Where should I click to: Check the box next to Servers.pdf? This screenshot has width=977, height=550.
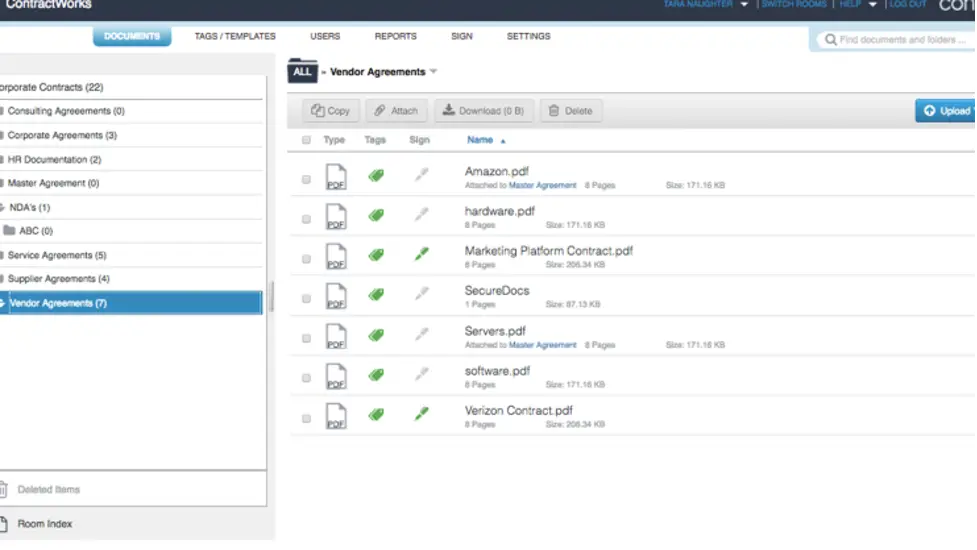[x=306, y=338]
